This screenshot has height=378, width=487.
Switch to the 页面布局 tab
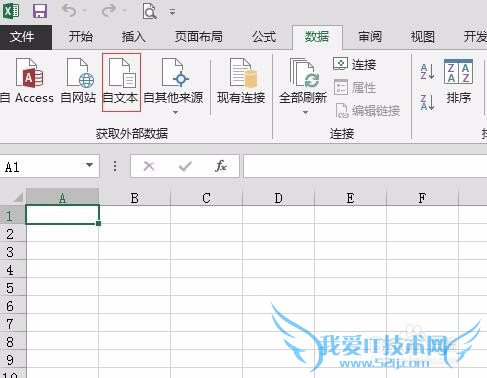[x=199, y=37]
